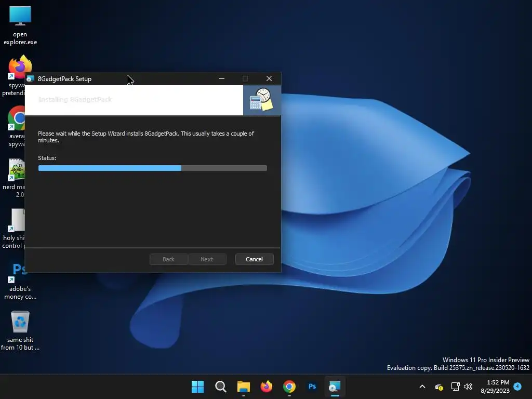The height and width of the screenshot is (399, 532).
Task: Open the volume tray icon
Action: click(468, 387)
